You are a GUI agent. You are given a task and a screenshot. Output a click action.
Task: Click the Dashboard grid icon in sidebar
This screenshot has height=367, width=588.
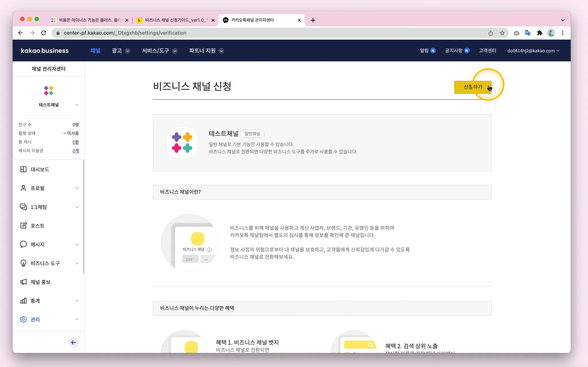[x=23, y=169]
